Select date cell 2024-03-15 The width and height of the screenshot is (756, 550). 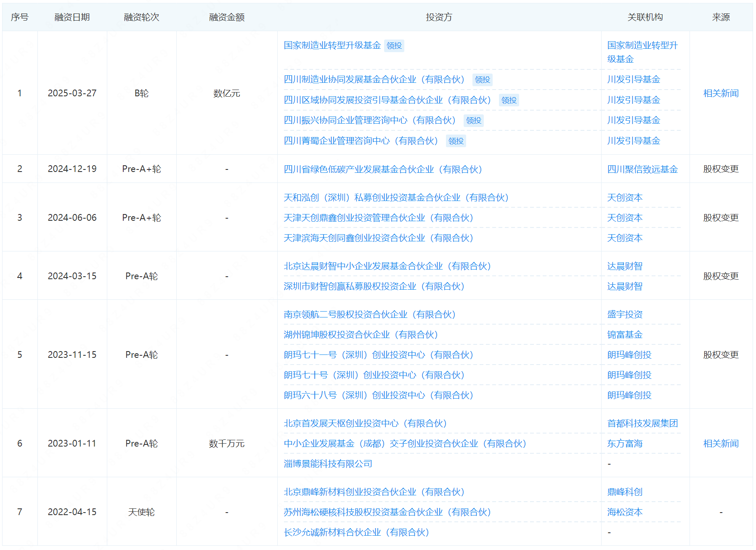pyautogui.click(x=72, y=276)
